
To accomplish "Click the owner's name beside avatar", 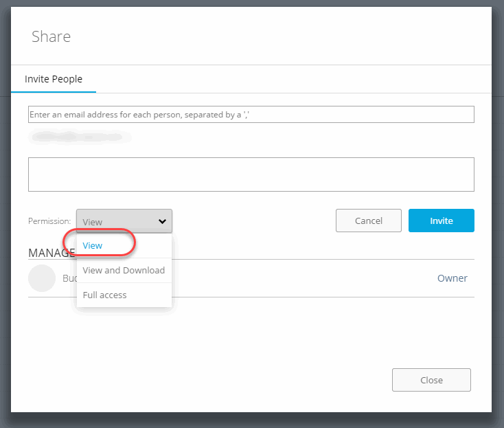I will [x=69, y=278].
